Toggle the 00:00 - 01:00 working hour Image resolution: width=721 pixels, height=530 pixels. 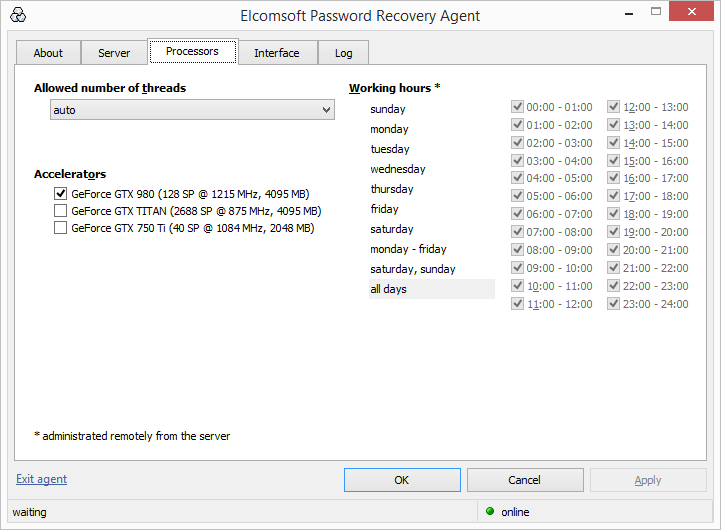coord(518,107)
